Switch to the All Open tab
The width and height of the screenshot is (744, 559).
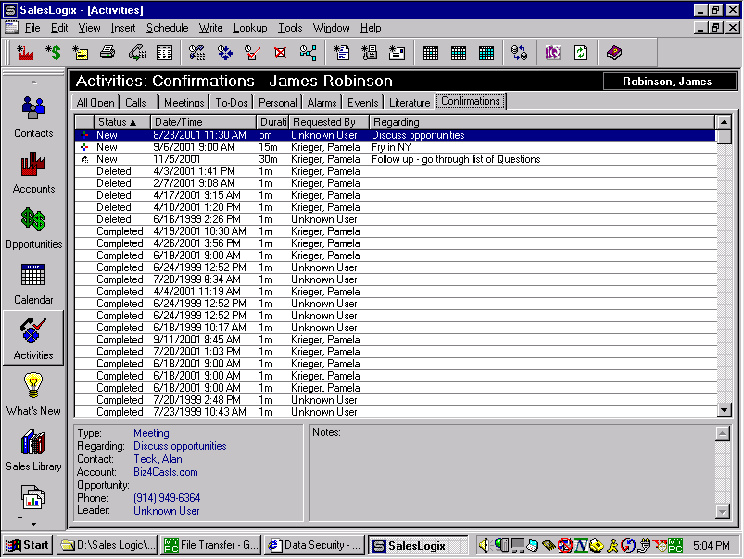coord(95,103)
